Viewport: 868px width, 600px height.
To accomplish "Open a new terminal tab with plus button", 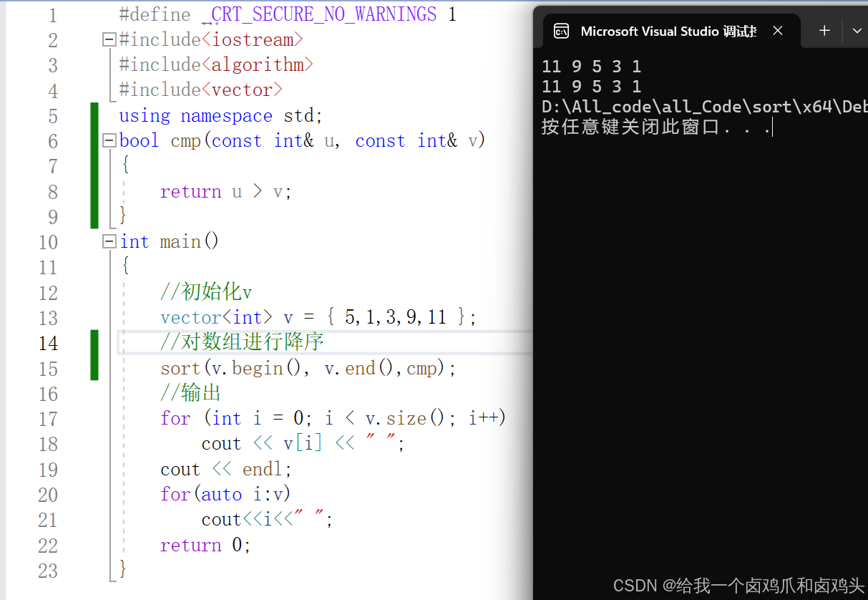I will (824, 31).
